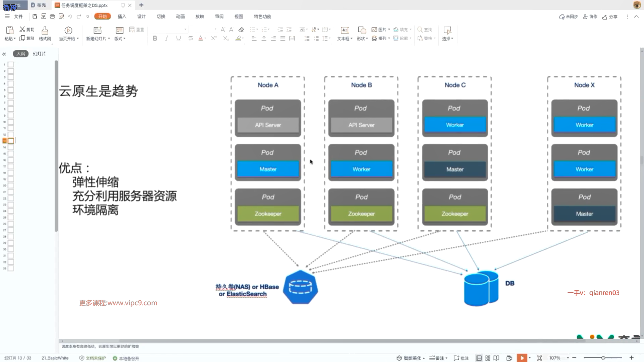
Task: Toggle the Outline (大纲) pane view
Action: tap(21, 54)
